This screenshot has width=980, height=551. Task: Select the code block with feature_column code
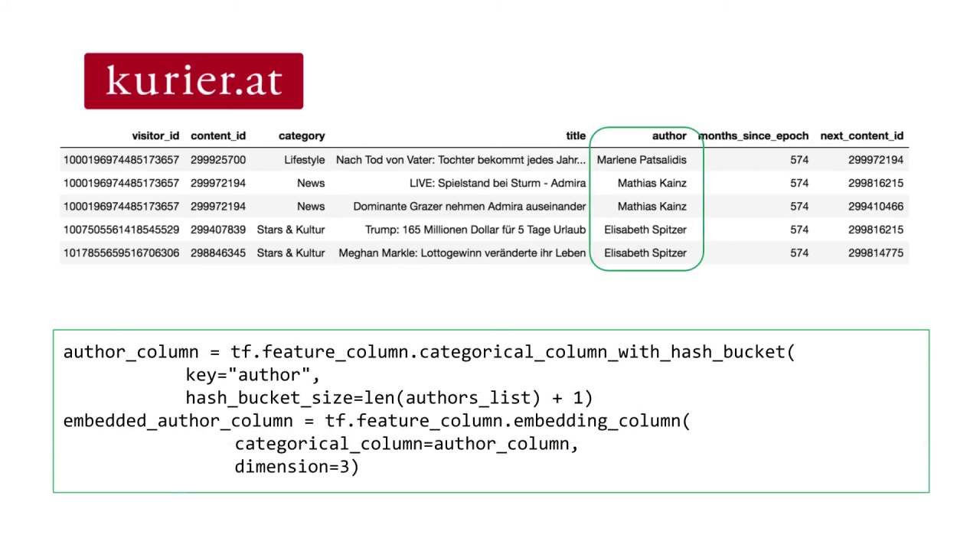tap(491, 411)
